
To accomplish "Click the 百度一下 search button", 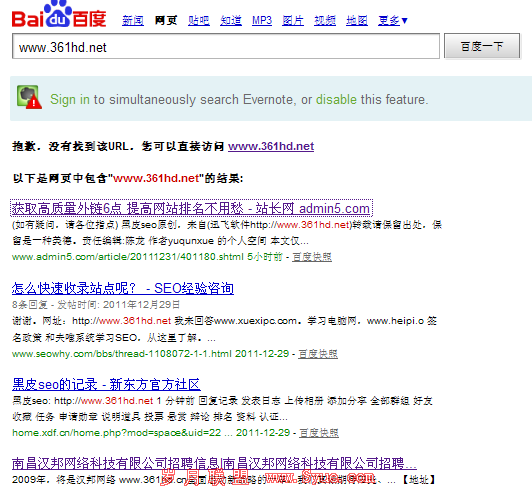I will point(482,46).
